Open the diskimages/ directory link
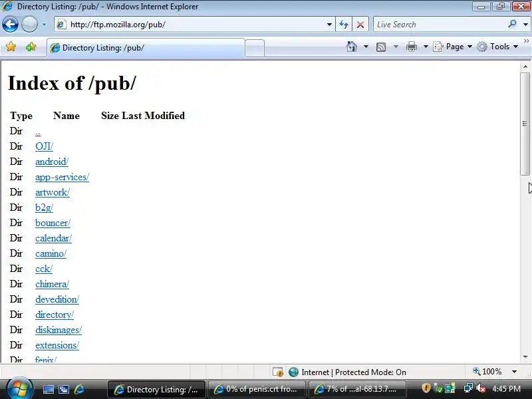532x399 pixels. coord(59,330)
